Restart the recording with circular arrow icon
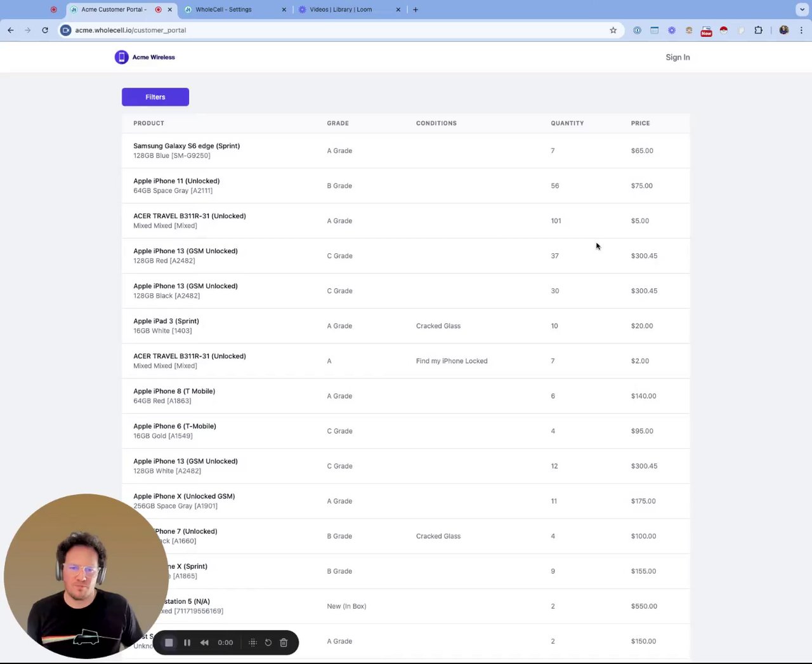812x664 pixels. [x=268, y=642]
